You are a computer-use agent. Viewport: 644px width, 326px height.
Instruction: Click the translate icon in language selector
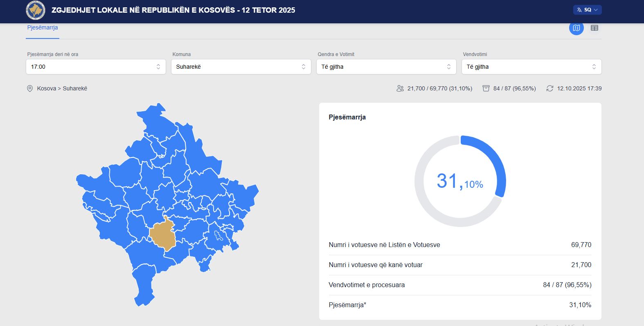(579, 10)
